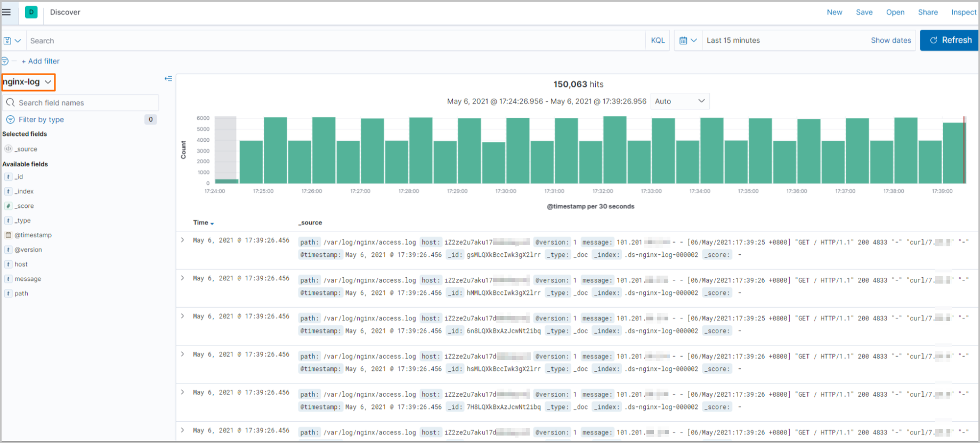Open the Share menu
Viewport: 980px width, 443px height.
(x=927, y=12)
